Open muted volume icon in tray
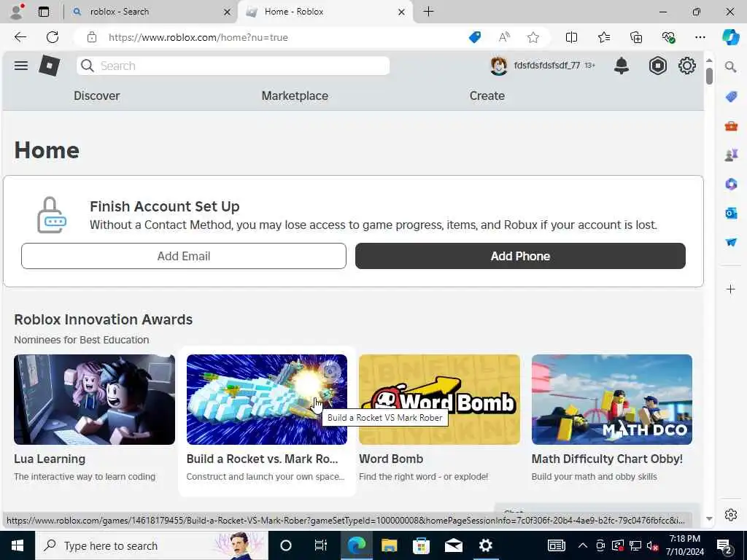The height and width of the screenshot is (560, 747). coord(652,545)
